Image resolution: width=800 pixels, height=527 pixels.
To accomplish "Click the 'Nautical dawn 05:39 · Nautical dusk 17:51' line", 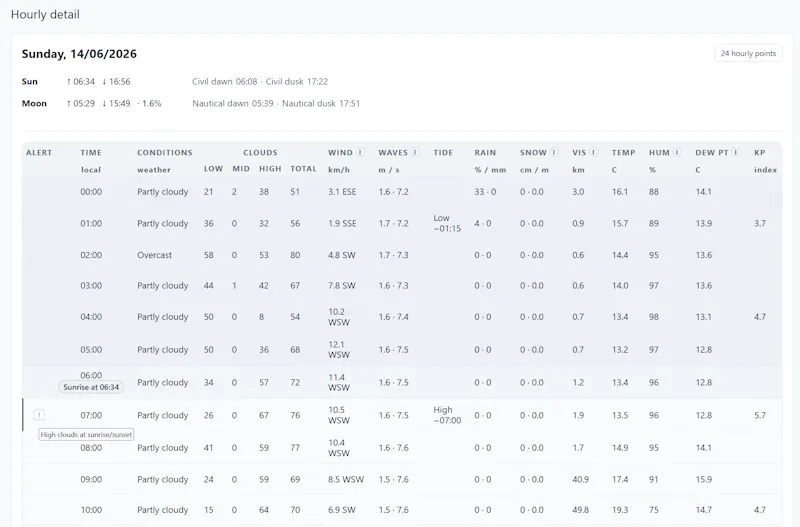I will point(276,104).
